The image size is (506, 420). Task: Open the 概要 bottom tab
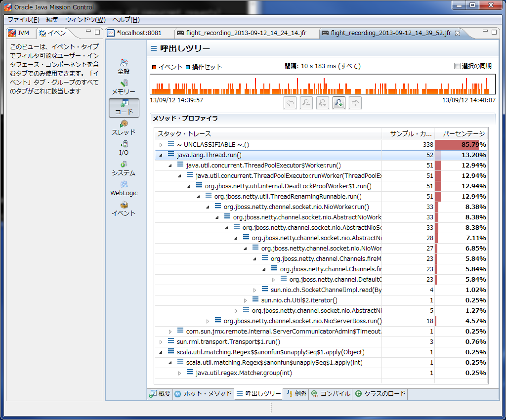160,393
